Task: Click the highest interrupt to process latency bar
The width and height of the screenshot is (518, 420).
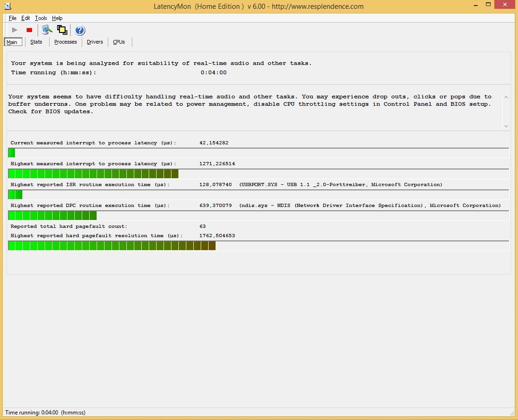Action: (x=258, y=174)
